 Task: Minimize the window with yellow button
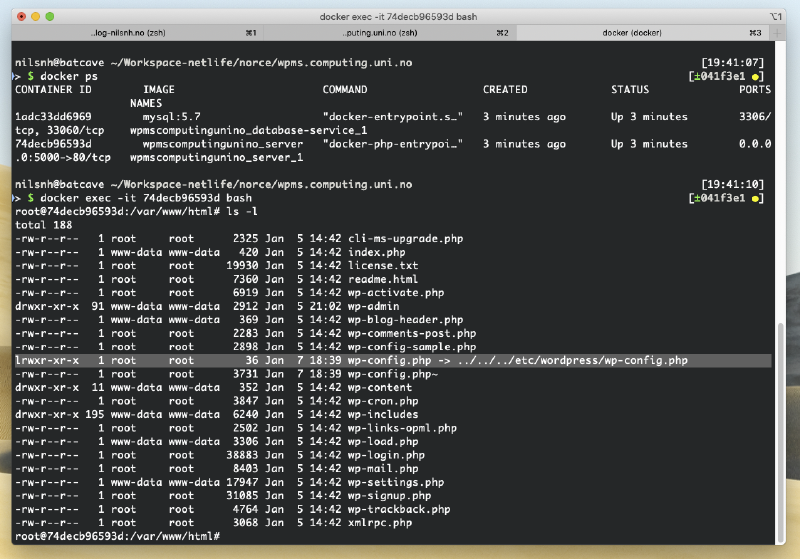click(x=36, y=16)
